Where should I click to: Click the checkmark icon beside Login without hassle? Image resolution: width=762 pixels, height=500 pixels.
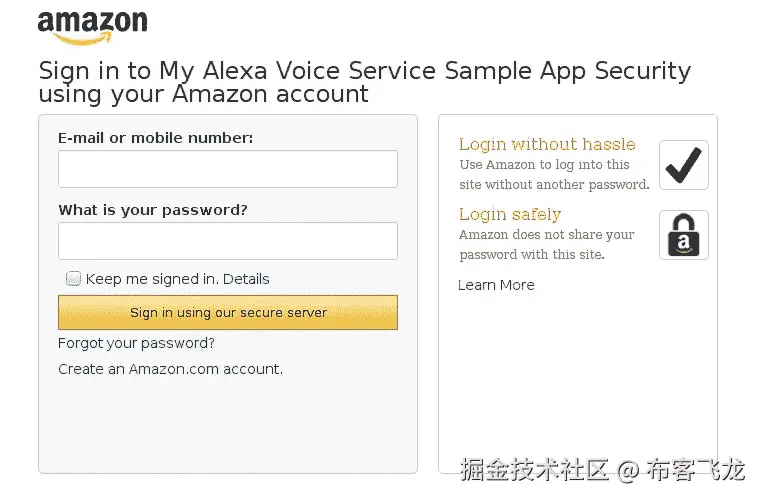point(684,165)
